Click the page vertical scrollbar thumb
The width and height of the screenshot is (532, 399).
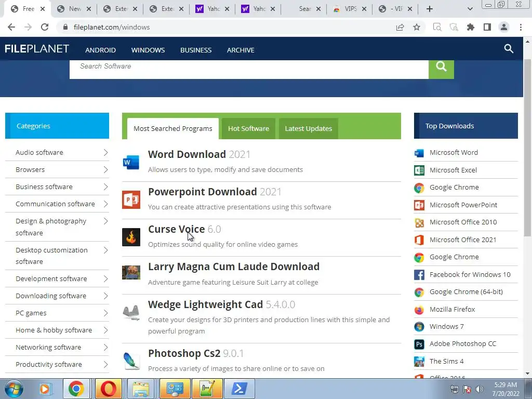(x=527, y=148)
